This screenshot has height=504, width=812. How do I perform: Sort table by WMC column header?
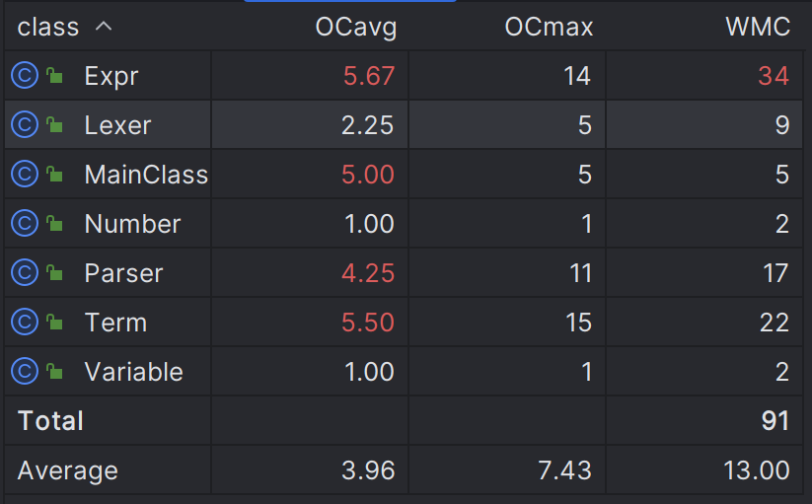(x=758, y=27)
